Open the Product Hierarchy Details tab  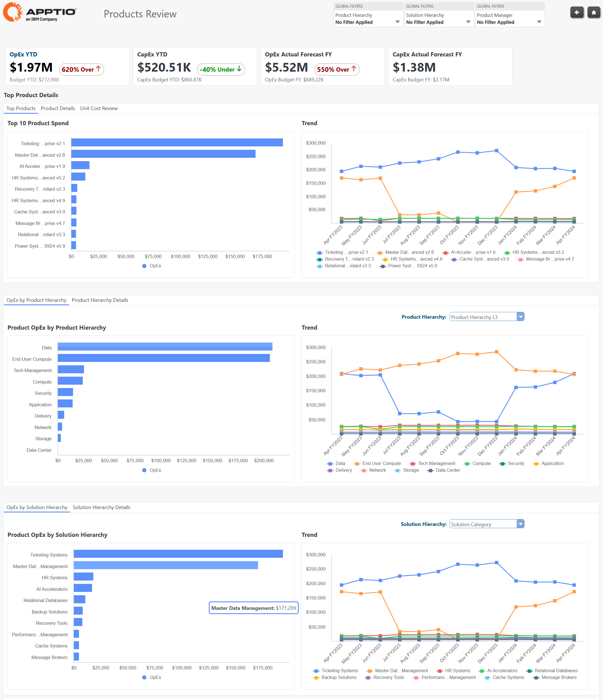click(100, 300)
